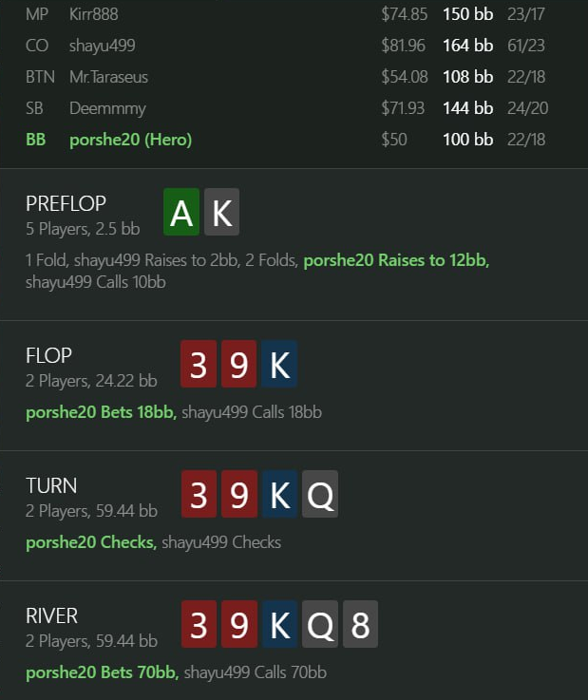Click the green Ace hole card
This screenshot has width=588, height=700.
click(x=181, y=212)
